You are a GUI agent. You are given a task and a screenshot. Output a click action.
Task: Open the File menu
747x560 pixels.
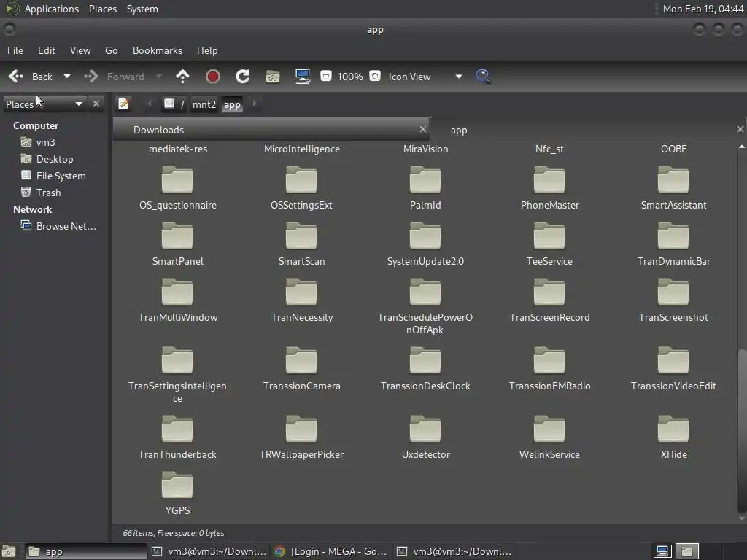click(15, 50)
